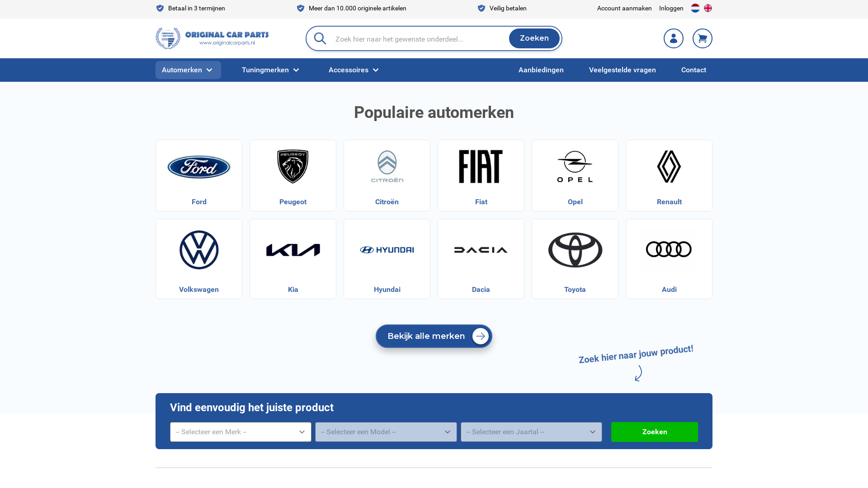Click the Hyundai logo
The image size is (868, 488).
click(x=387, y=250)
